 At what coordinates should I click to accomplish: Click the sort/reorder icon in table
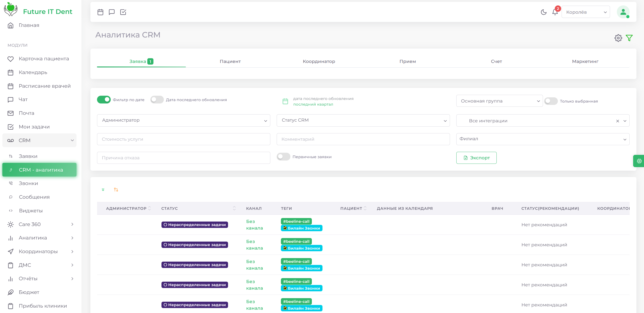point(116,189)
